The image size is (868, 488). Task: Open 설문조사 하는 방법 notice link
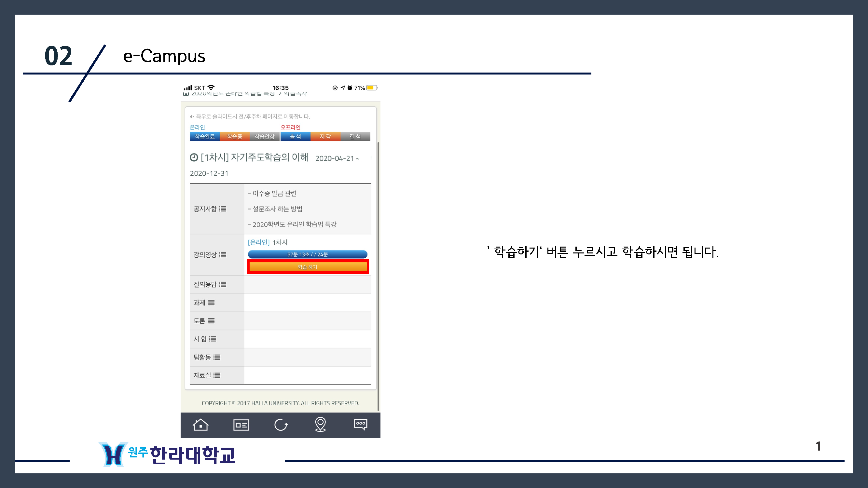[x=277, y=209]
